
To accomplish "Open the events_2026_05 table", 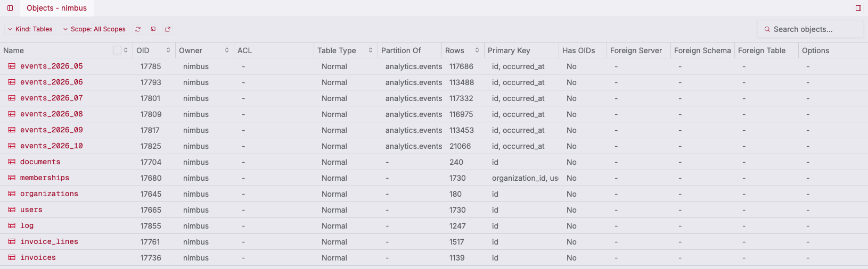I will click(x=52, y=66).
